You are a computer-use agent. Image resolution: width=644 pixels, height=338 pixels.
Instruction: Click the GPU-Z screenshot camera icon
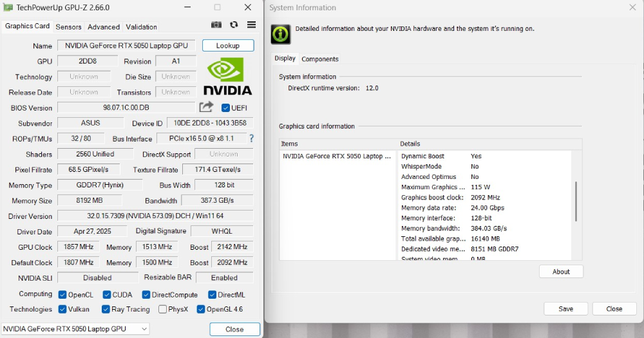click(x=216, y=25)
